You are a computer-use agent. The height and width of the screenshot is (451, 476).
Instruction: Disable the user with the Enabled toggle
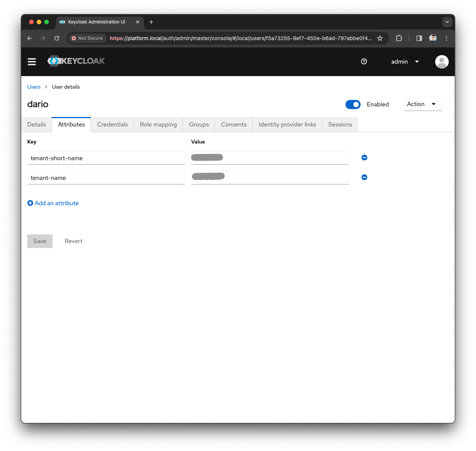coord(353,105)
